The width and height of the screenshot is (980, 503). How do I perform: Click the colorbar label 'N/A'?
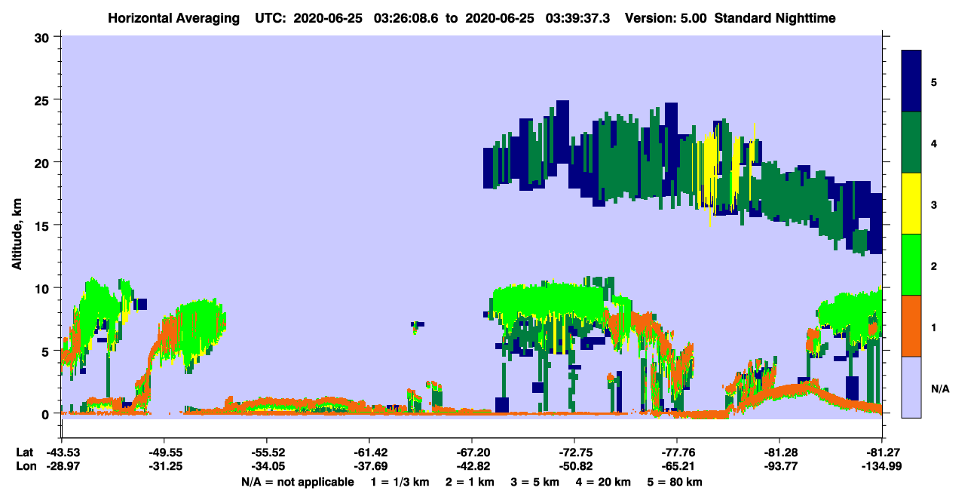[939, 389]
